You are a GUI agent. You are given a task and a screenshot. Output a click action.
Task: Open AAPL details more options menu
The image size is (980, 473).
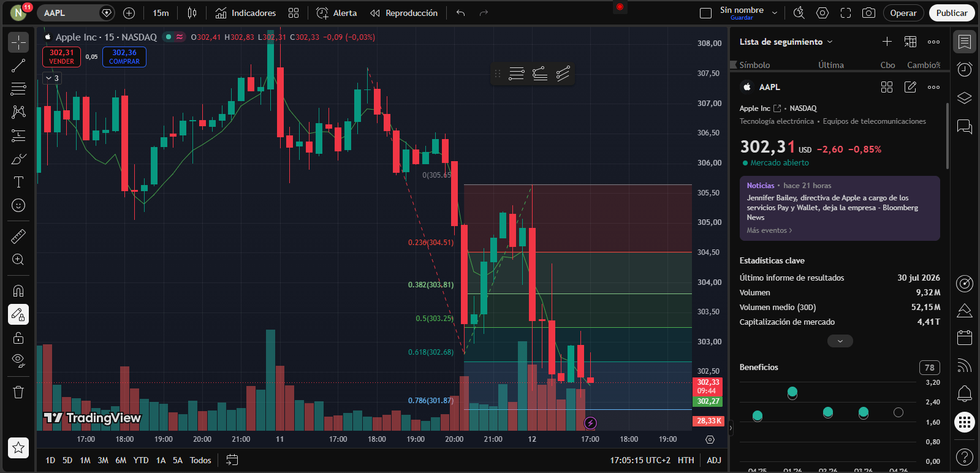pos(933,87)
